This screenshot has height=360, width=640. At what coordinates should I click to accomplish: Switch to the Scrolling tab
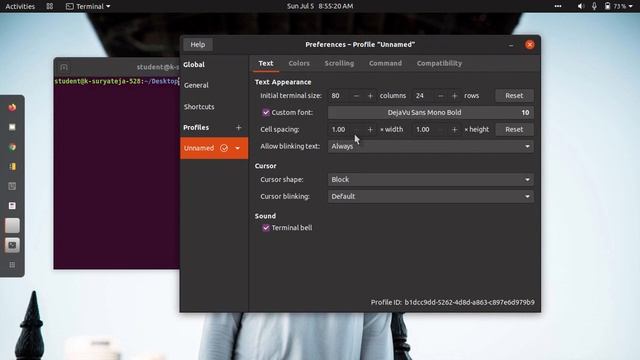click(x=339, y=63)
